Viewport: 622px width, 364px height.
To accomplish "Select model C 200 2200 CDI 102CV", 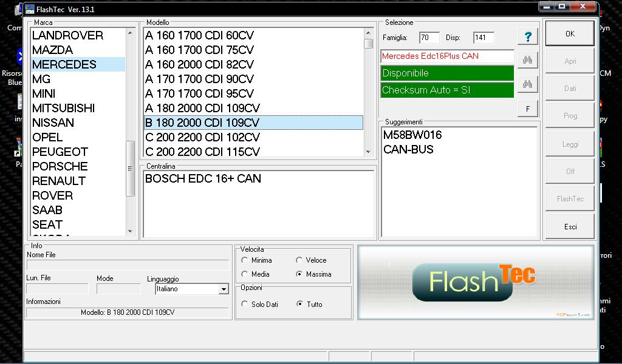I will (x=253, y=137).
